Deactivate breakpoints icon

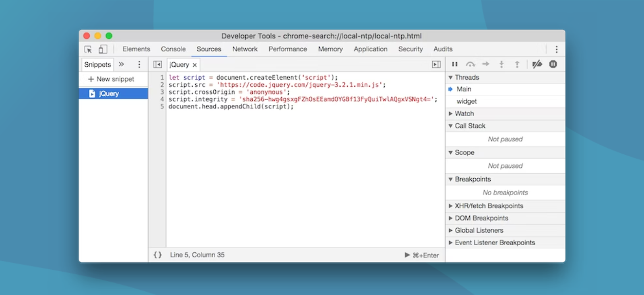pyautogui.click(x=537, y=64)
